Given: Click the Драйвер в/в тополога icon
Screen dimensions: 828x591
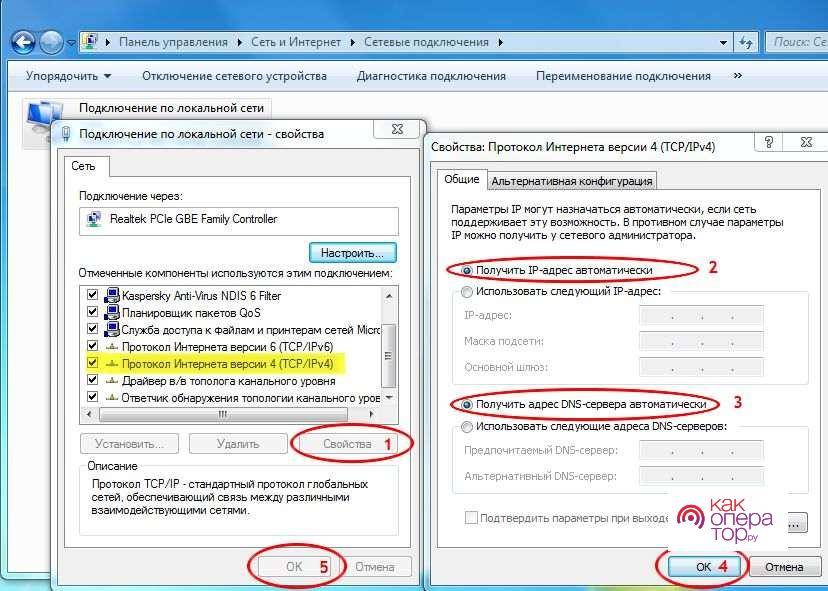Looking at the screenshot, I should coord(111,381).
